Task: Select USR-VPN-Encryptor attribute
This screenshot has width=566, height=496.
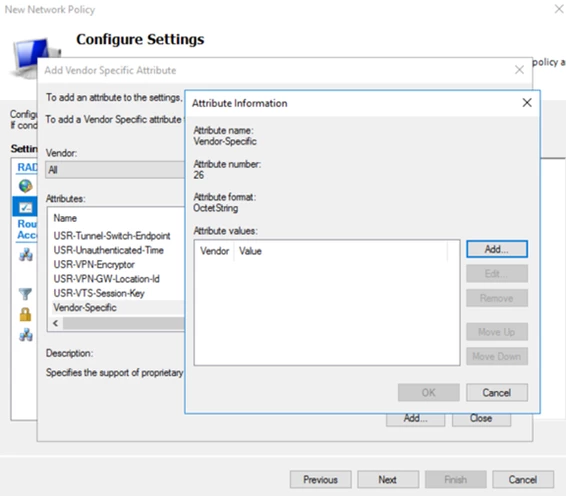Action: [94, 265]
